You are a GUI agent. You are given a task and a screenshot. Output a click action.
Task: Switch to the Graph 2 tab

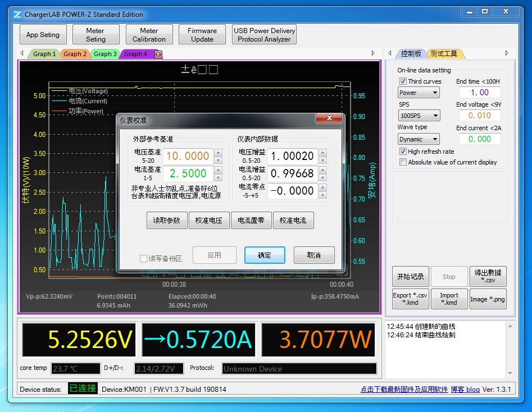pos(75,54)
